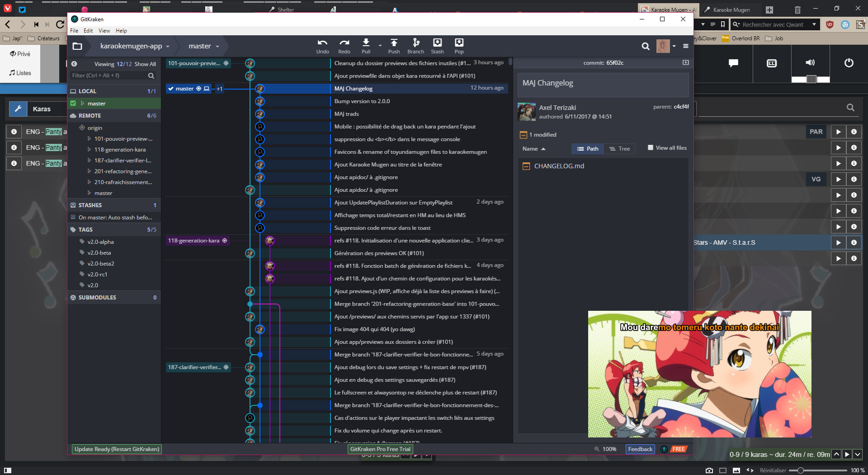Open the hamburger menu in GitKraken
The image size is (868, 475).
coord(685,46)
